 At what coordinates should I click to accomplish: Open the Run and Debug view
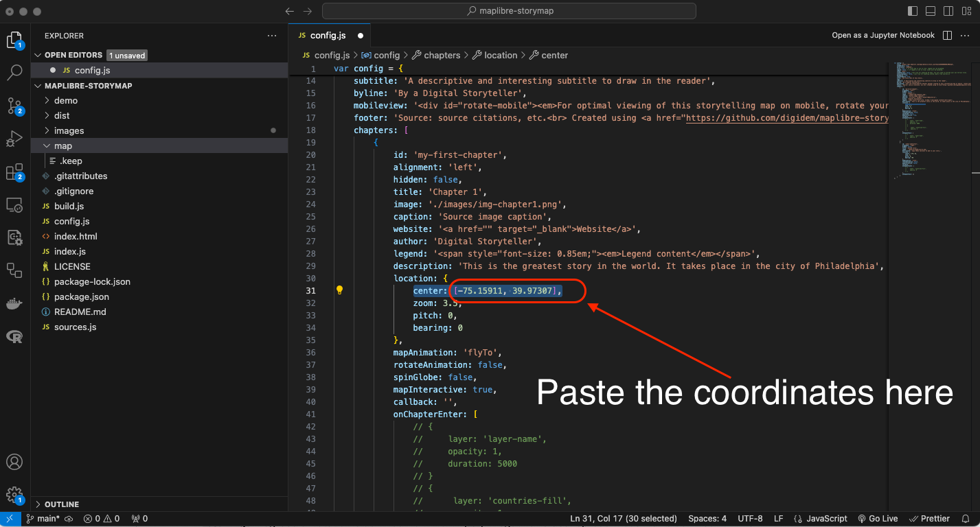(x=14, y=139)
